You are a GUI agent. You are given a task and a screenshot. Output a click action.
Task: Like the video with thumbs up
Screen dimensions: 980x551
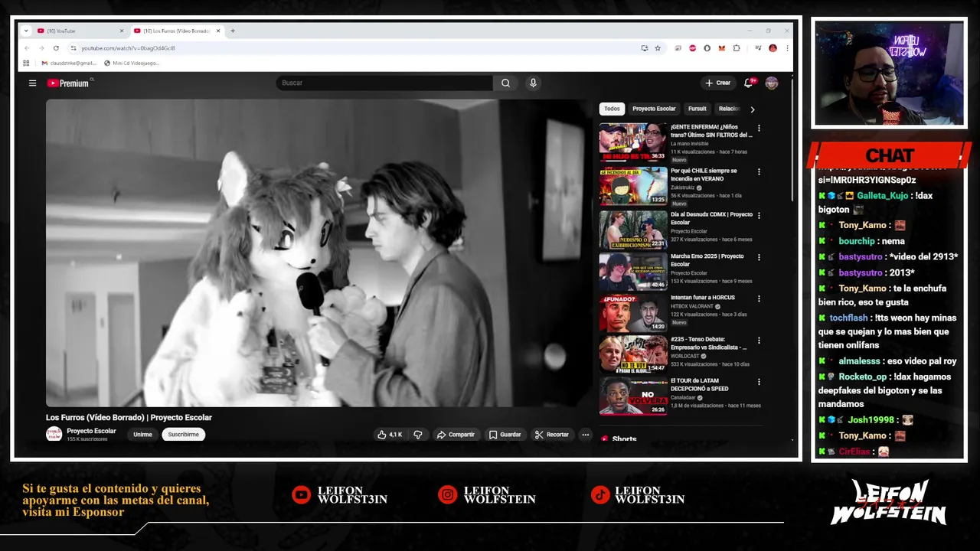pyautogui.click(x=390, y=435)
